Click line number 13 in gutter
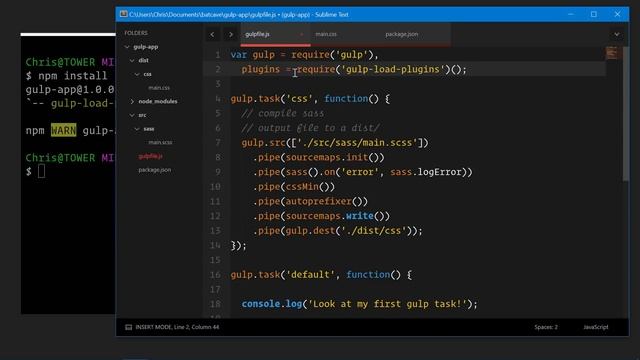 pos(215,231)
